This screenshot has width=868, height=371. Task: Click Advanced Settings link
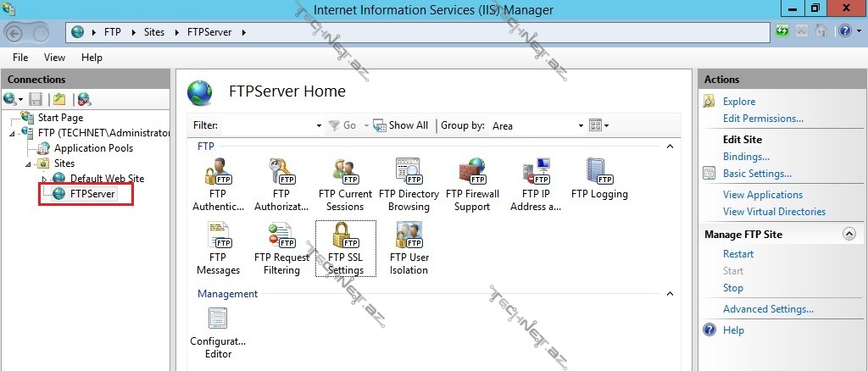(768, 309)
